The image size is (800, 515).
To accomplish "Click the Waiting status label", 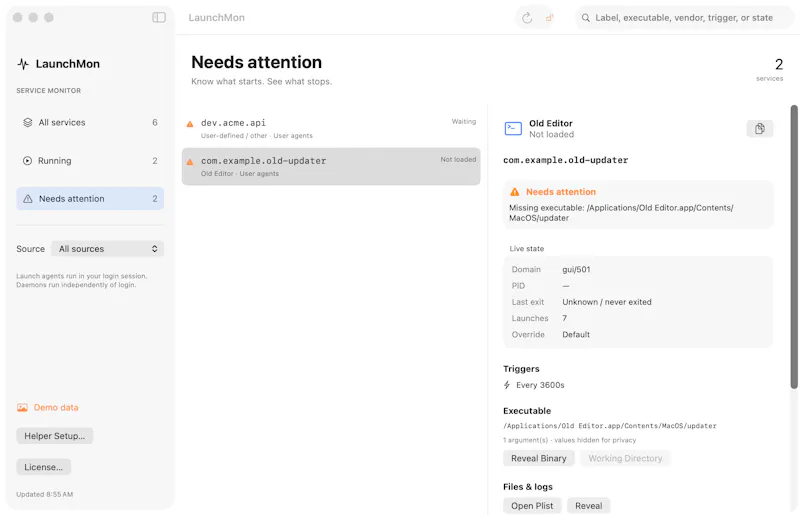I will (464, 121).
